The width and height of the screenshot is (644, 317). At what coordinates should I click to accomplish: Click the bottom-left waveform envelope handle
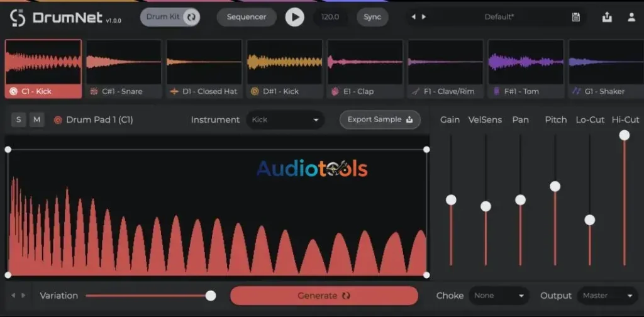tap(8, 275)
